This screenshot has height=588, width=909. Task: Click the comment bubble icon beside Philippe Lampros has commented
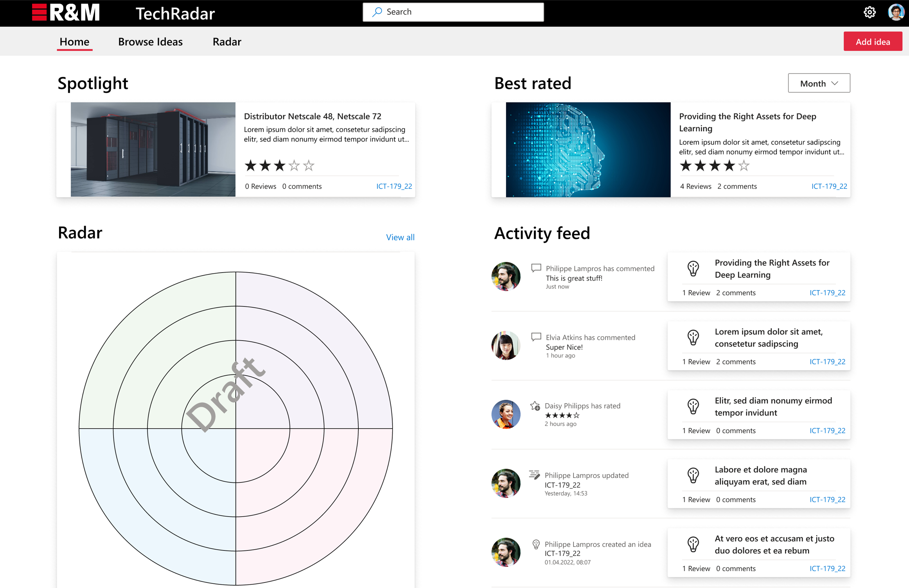[x=536, y=268]
